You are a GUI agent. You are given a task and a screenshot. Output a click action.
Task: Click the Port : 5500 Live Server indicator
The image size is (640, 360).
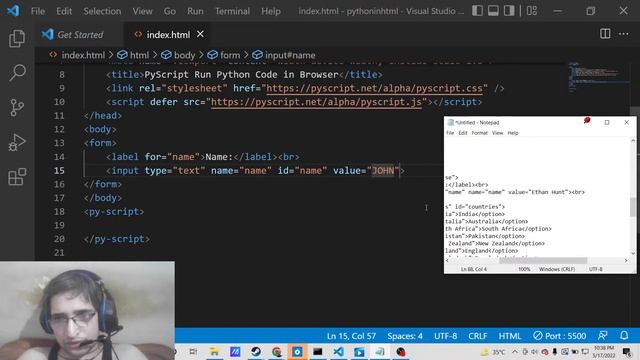[x=559, y=336]
